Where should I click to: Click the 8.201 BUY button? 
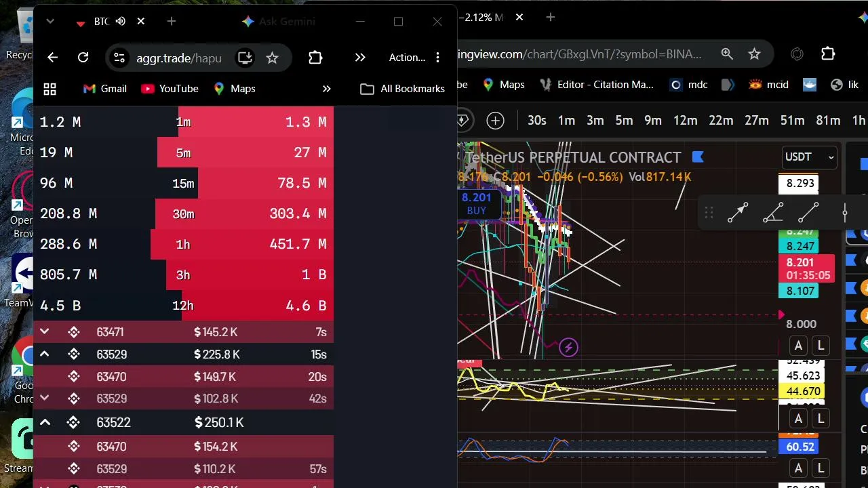(476, 203)
